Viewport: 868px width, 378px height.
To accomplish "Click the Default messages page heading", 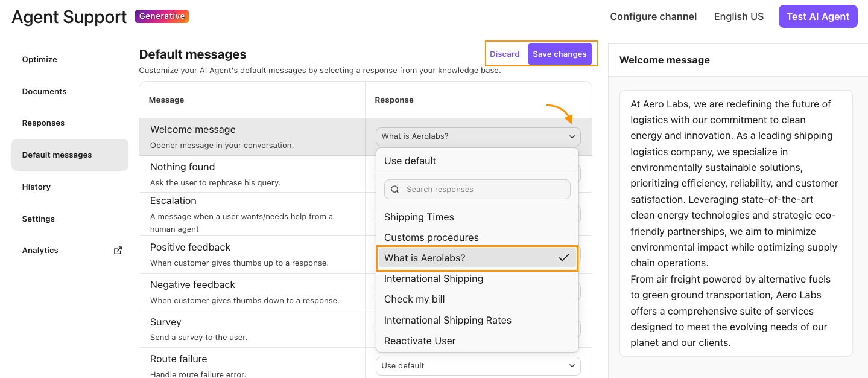I will tap(192, 54).
